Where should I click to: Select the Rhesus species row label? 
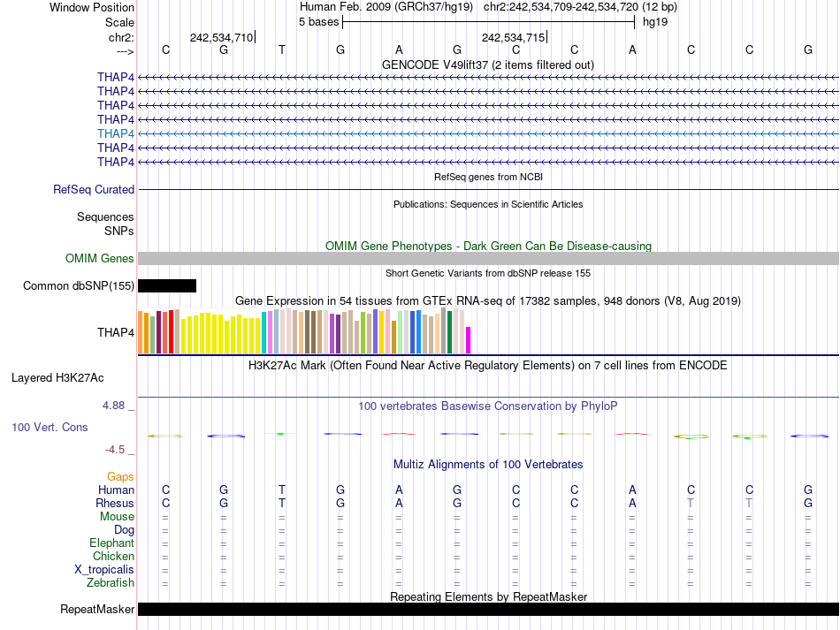click(115, 504)
